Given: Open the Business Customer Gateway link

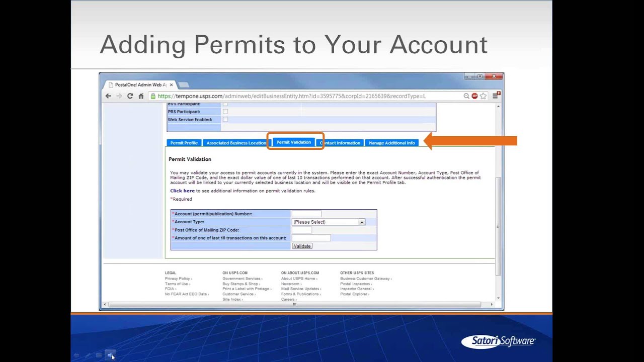Looking at the screenshot, I should point(366,279).
